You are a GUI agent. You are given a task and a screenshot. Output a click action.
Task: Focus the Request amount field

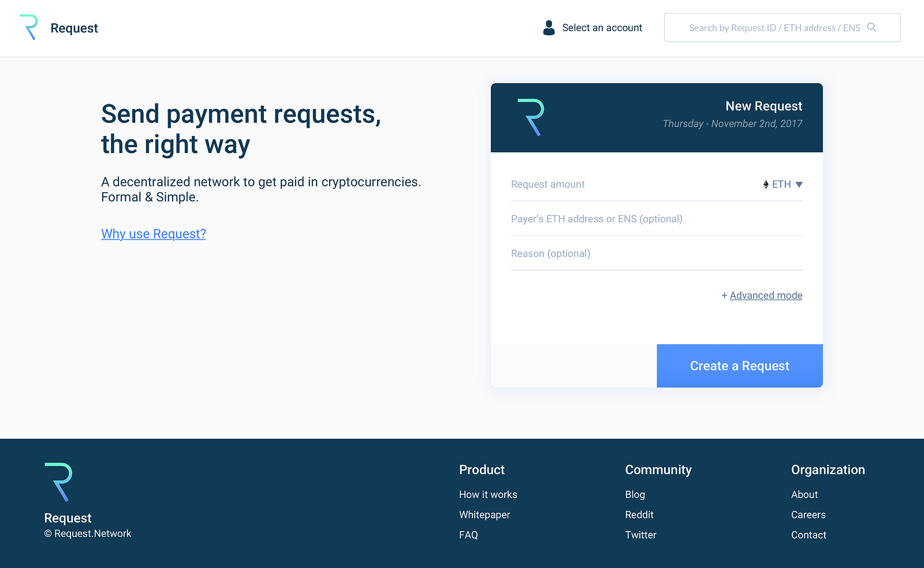coord(632,184)
